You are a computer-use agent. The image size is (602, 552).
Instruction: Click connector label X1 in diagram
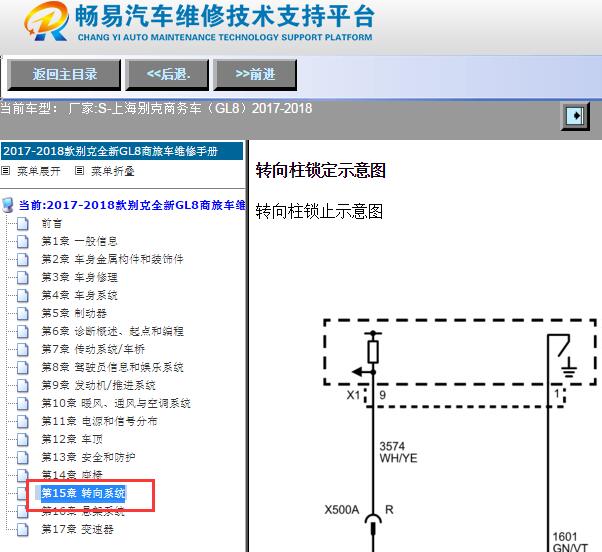[x=353, y=395]
